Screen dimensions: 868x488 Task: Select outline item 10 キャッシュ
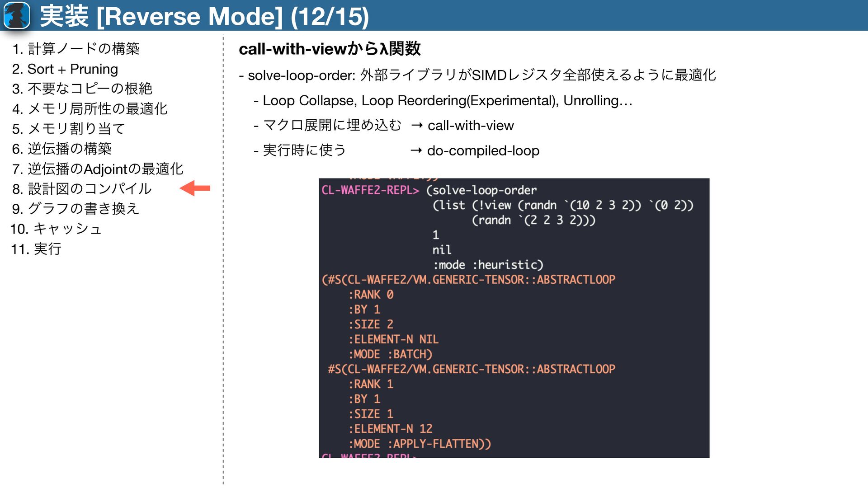(56, 229)
